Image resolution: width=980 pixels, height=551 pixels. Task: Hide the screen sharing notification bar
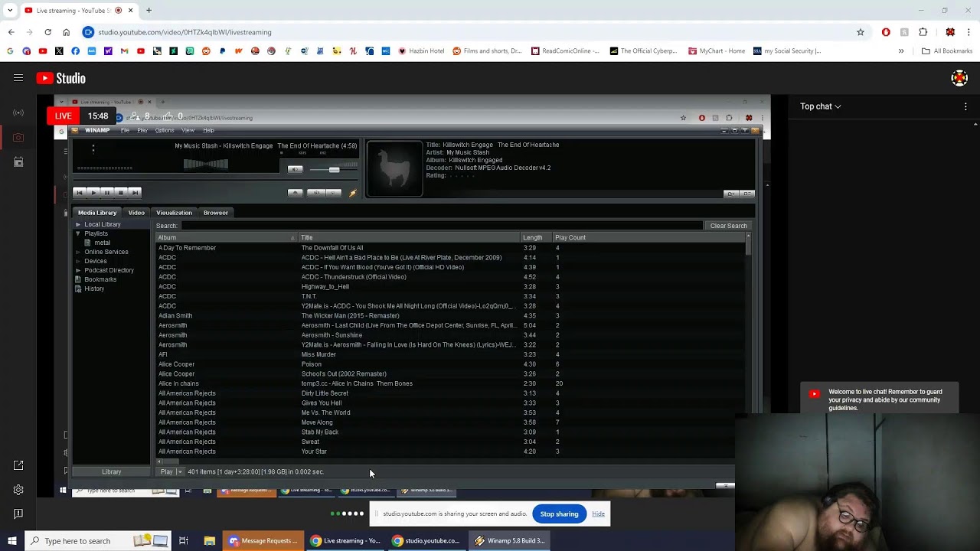click(x=598, y=514)
